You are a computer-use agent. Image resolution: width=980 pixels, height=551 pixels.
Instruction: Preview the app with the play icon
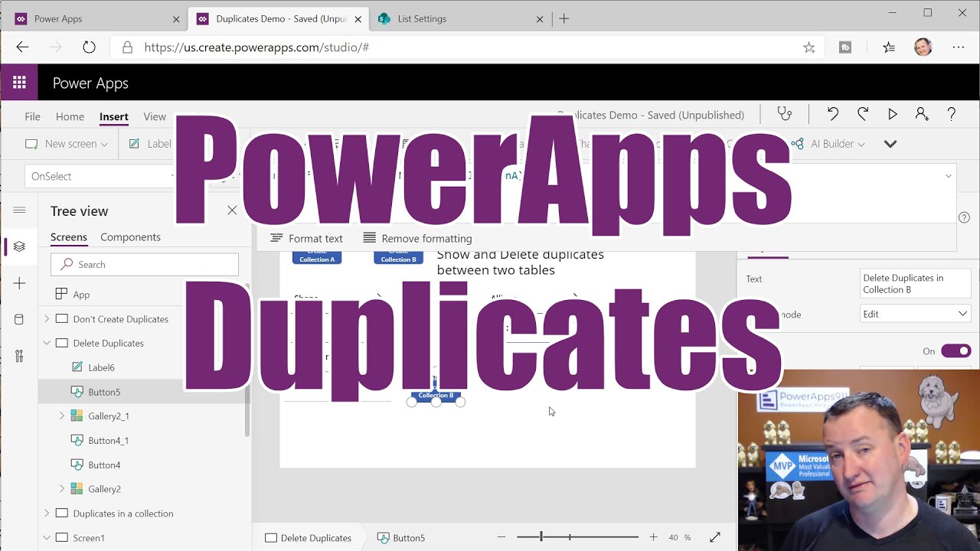coord(892,114)
